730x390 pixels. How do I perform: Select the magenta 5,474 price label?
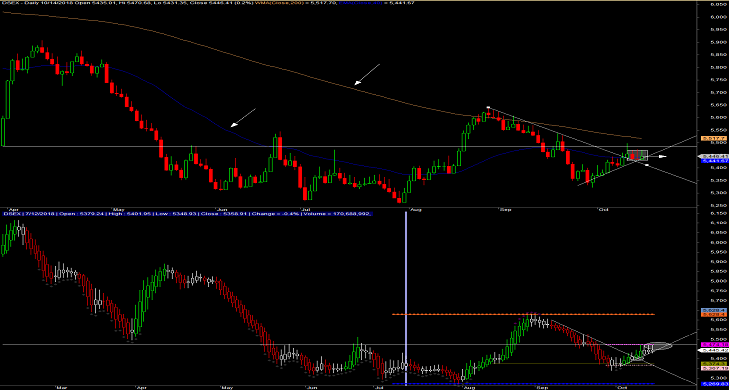coord(715,344)
